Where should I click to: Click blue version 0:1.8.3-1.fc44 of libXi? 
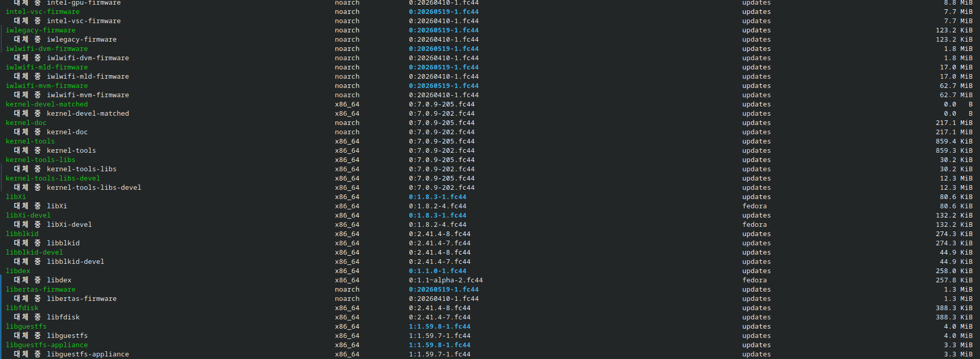[x=438, y=197]
